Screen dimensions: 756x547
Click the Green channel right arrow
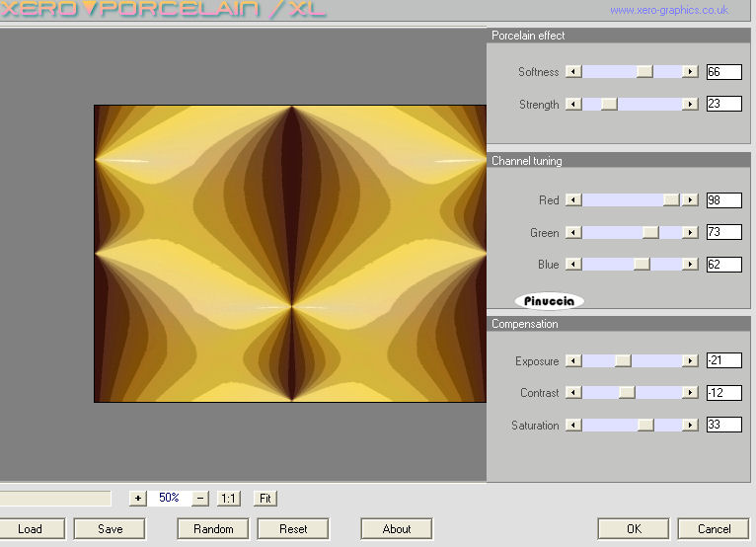[691, 233]
